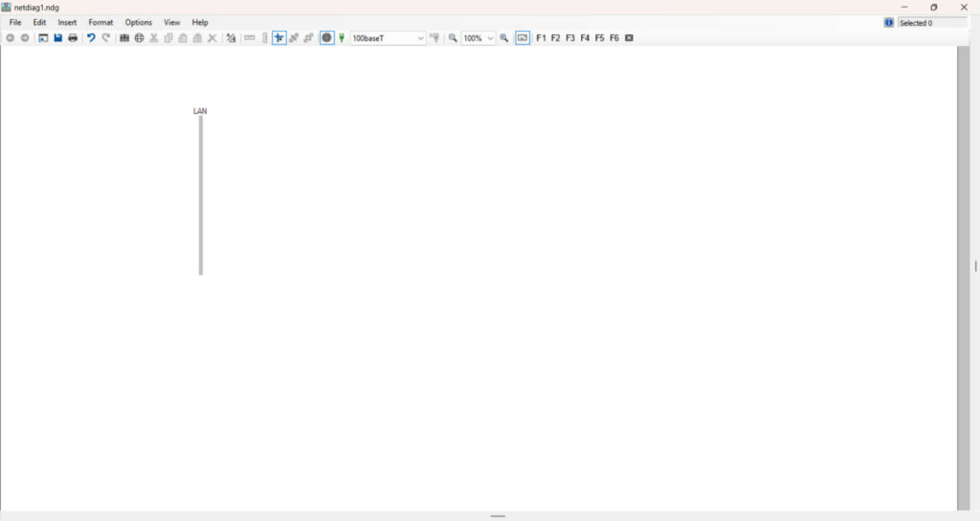Zoom in with the magnifier plus icon
Viewport: 980px width, 521px height.
click(x=503, y=38)
